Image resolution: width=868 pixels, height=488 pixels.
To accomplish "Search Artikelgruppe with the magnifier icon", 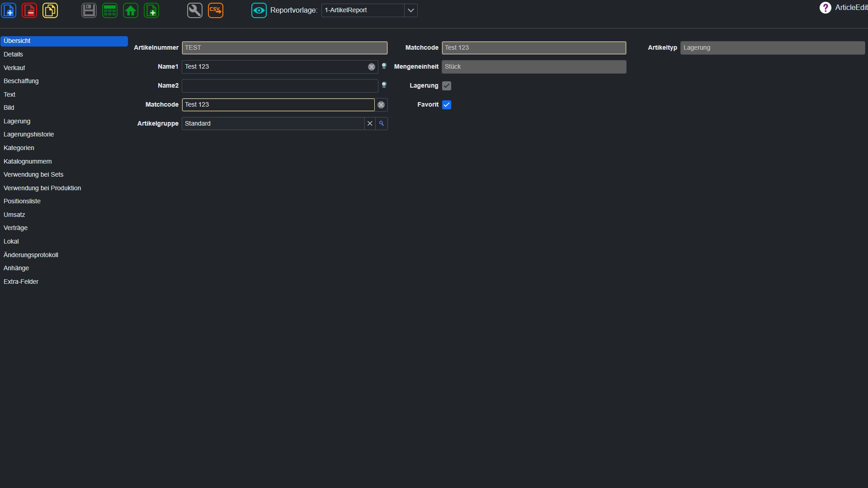I will pyautogui.click(x=382, y=123).
